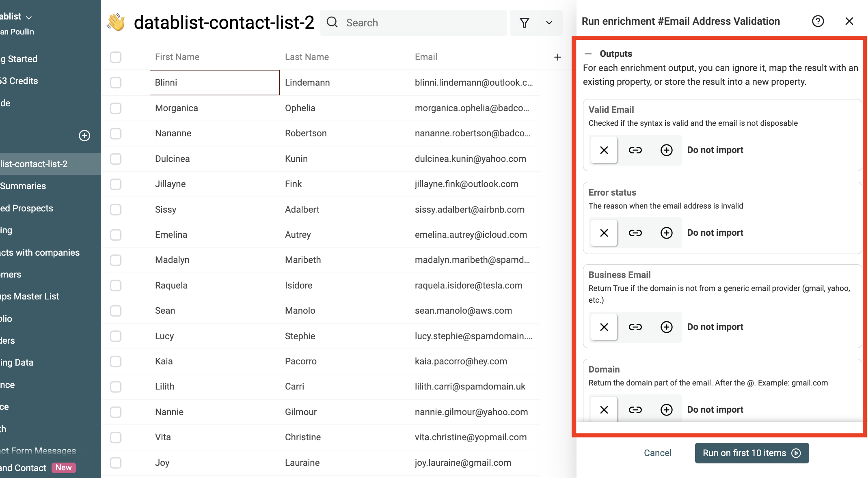
Task: Click the link icon for Error Status output
Action: [x=634, y=232]
